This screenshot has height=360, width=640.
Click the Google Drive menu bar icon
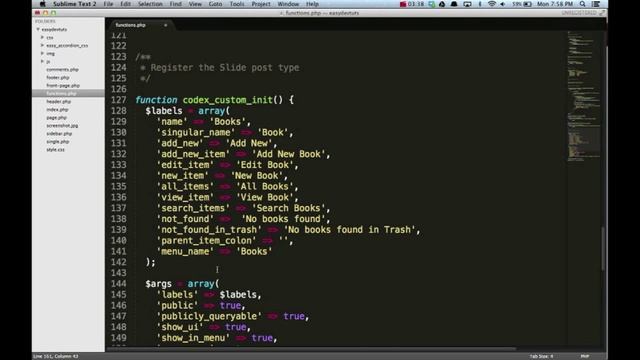tap(442, 4)
